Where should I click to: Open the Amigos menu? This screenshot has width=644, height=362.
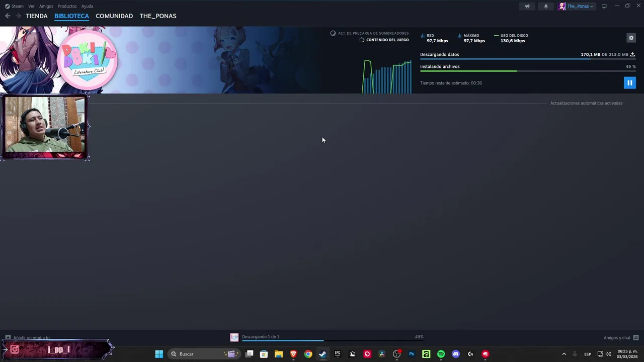46,6
